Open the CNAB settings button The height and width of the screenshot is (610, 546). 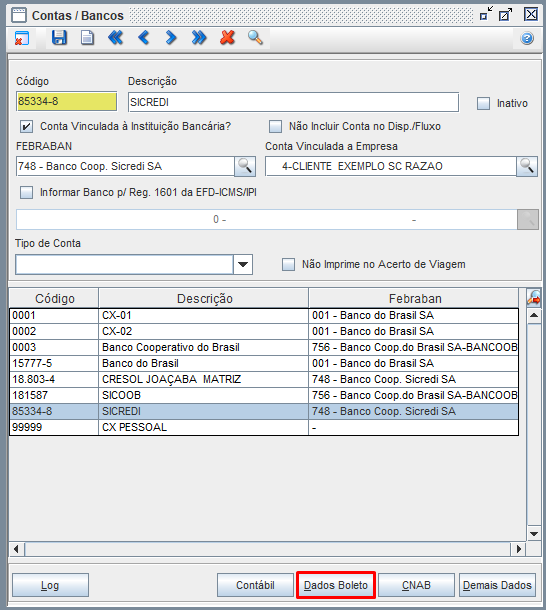click(416, 585)
